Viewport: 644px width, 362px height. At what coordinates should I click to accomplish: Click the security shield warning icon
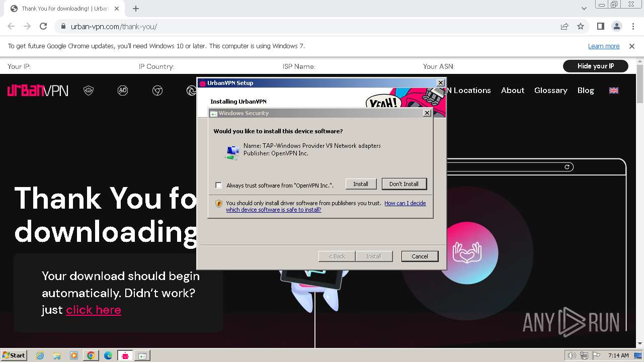pyautogui.click(x=218, y=204)
